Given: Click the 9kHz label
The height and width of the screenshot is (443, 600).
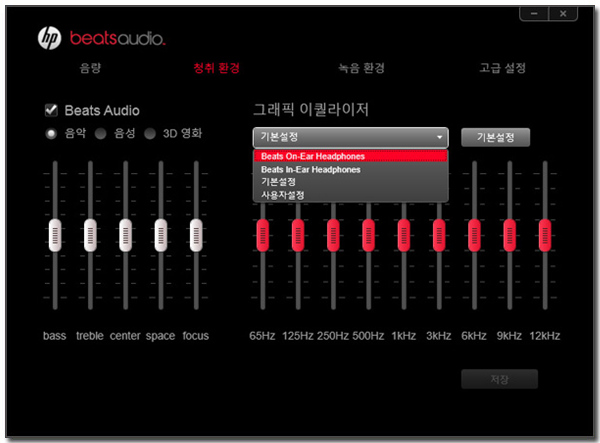Looking at the screenshot, I should coord(509,336).
